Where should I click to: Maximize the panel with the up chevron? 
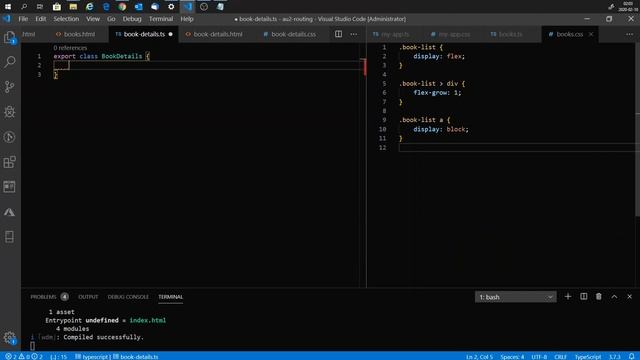point(614,297)
